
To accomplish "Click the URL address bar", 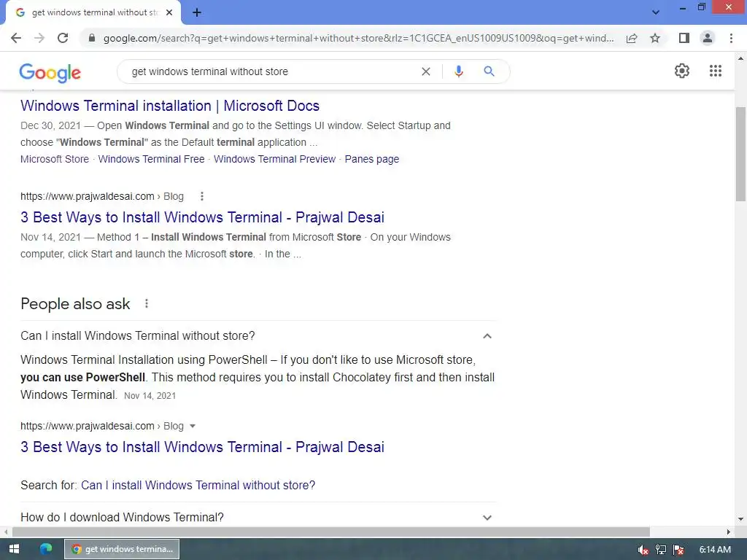I will [358, 38].
